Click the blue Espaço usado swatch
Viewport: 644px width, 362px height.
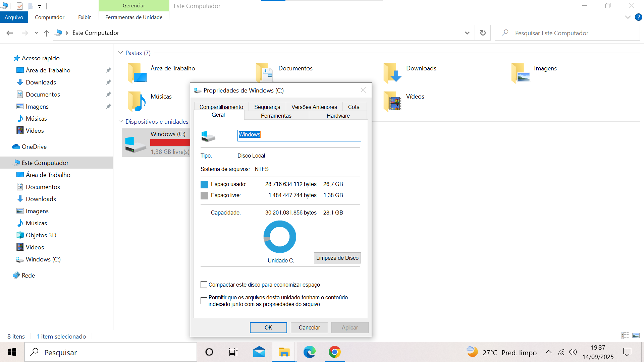(x=204, y=184)
